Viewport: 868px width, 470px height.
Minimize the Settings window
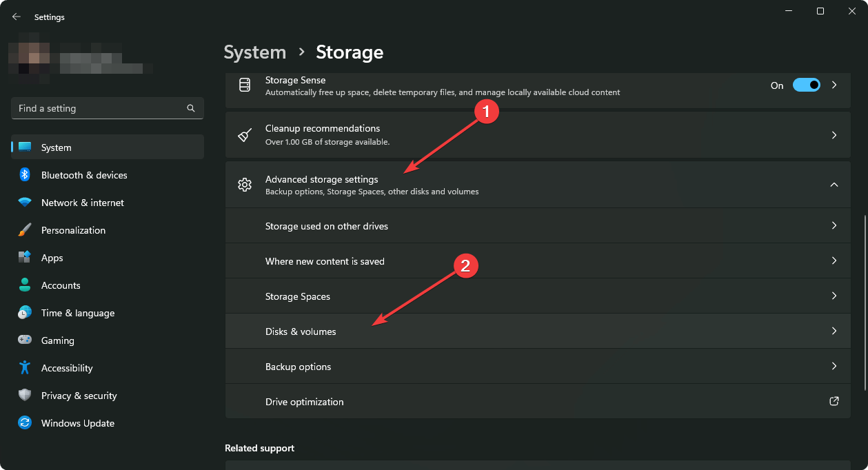[788, 11]
